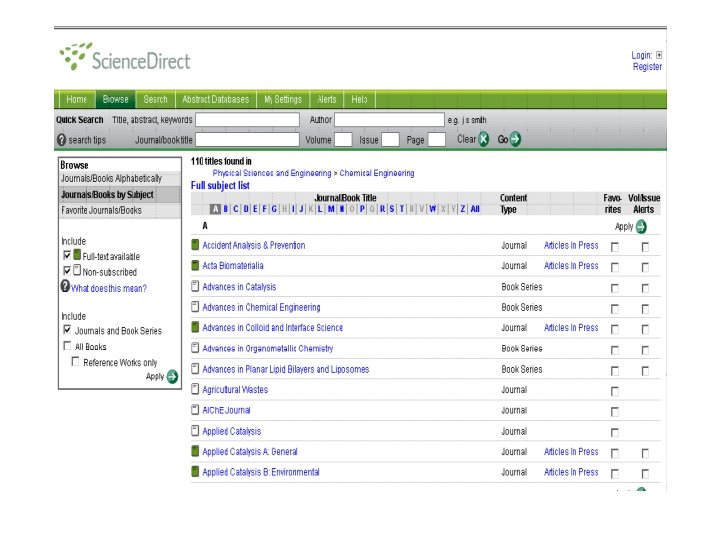The image size is (720, 540).
Task: Click the Go arrow icon in Quick Search
Action: point(515,139)
